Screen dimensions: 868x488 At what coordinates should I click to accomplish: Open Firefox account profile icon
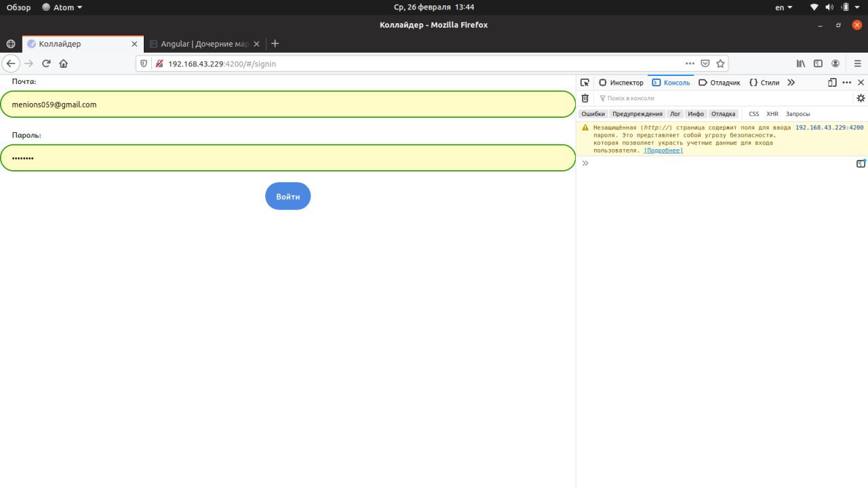[835, 64]
